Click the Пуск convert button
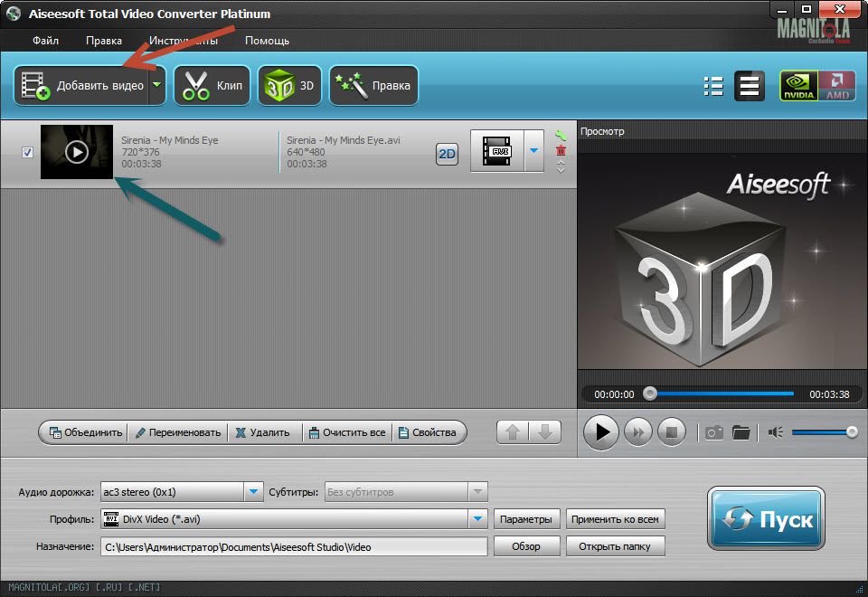868x597 pixels. pos(766,519)
